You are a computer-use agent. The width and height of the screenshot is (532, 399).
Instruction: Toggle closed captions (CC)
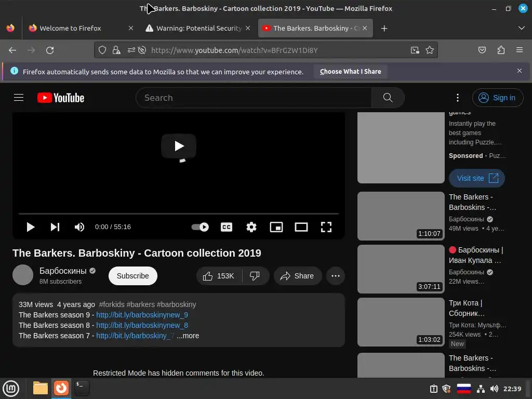click(227, 227)
